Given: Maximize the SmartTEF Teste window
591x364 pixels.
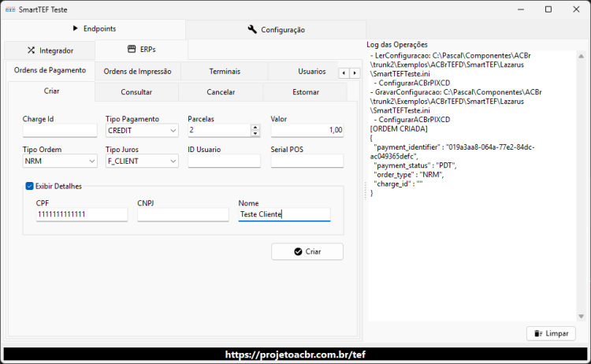Looking at the screenshot, I should point(548,9).
